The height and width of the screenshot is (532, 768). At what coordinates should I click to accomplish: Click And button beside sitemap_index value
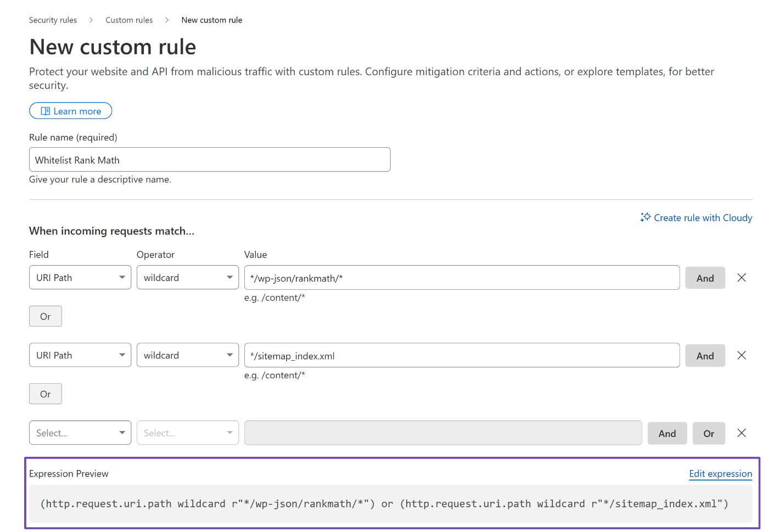click(705, 356)
